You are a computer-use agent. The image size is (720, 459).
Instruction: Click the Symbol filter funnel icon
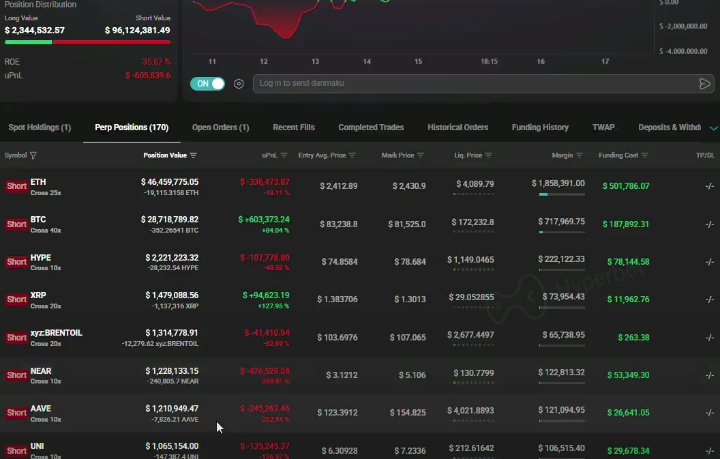coord(33,156)
